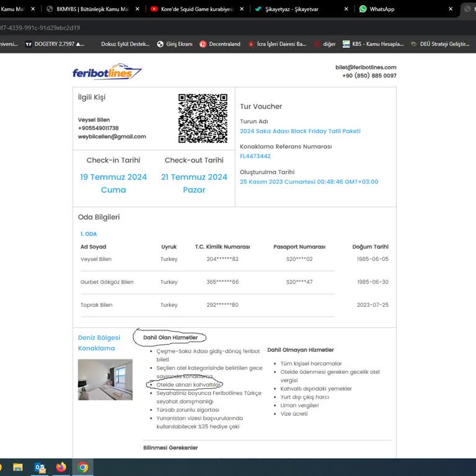Click the voucher QR code
The height and width of the screenshot is (476, 476).
203,118
